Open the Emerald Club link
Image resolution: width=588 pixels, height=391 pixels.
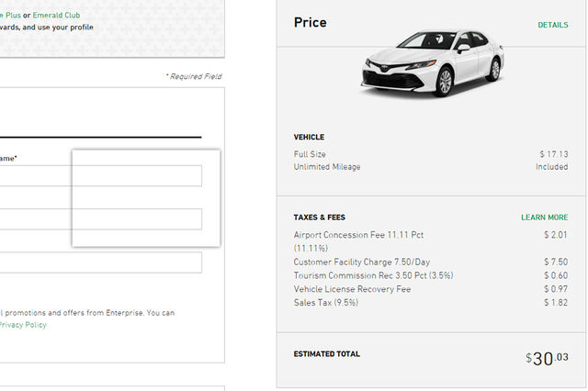[x=56, y=15]
